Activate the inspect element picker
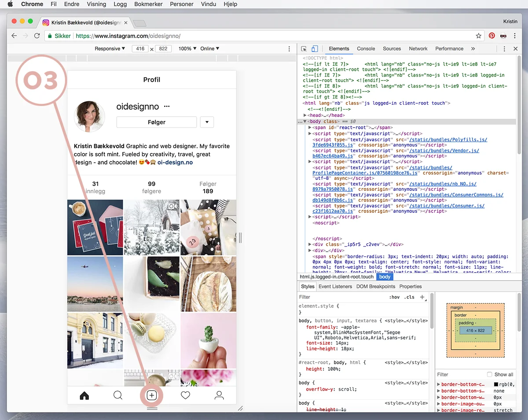Viewport: 528px width, 420px height. coord(304,49)
